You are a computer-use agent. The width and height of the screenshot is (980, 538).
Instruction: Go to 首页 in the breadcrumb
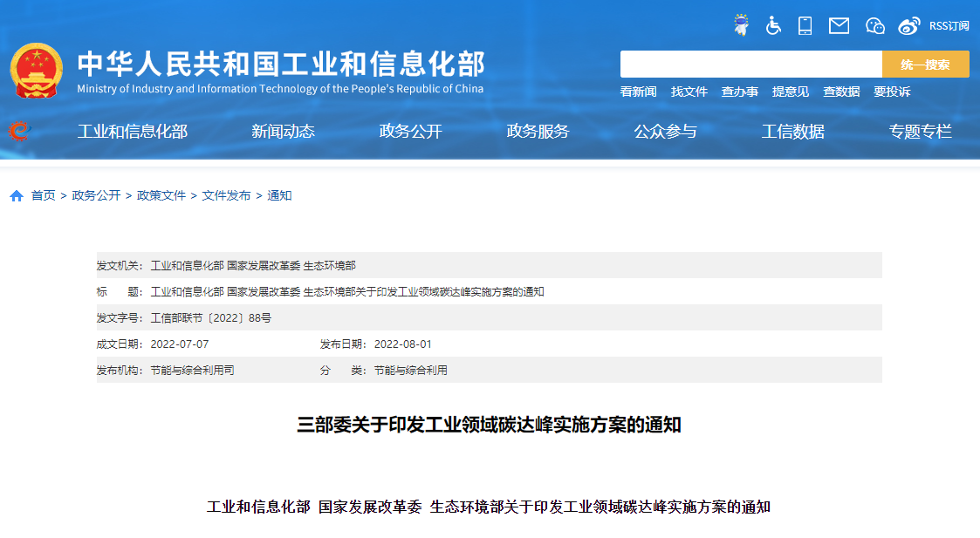43,195
